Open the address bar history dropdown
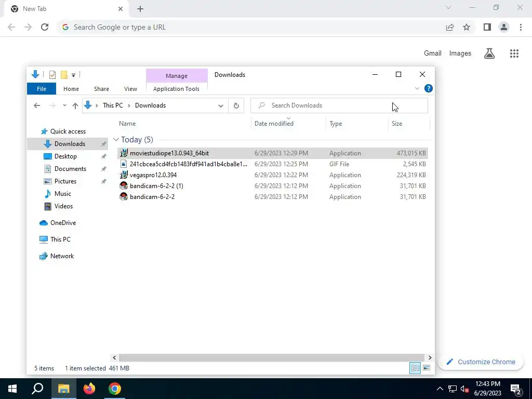 [220, 105]
